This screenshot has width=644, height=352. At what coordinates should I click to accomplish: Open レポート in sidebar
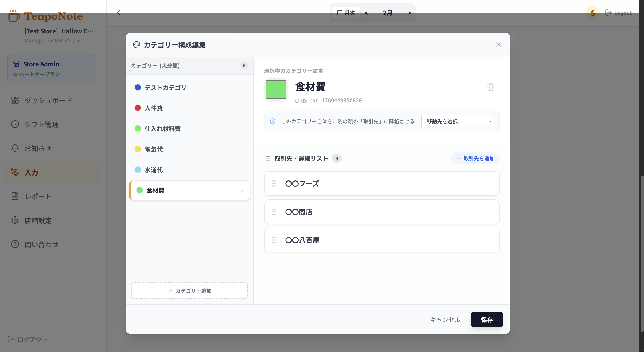click(52, 196)
